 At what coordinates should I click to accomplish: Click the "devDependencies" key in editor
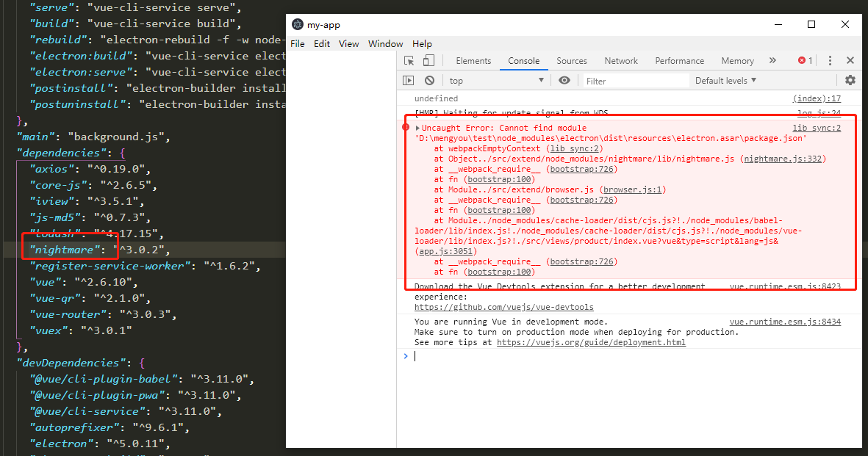click(71, 363)
